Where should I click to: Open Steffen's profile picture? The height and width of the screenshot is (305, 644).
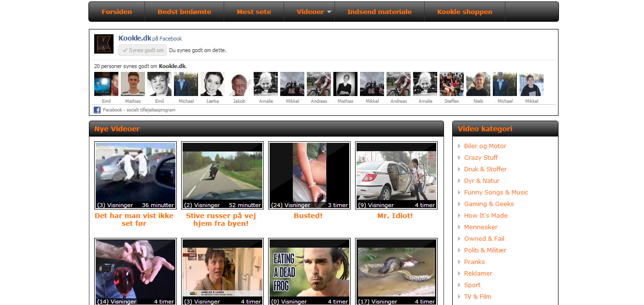pyautogui.click(x=452, y=84)
